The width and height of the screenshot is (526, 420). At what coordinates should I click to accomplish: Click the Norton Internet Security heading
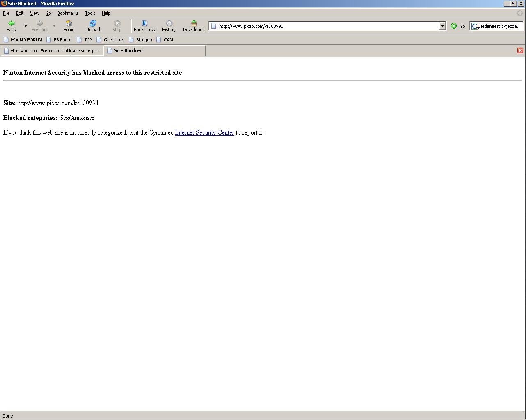(94, 73)
